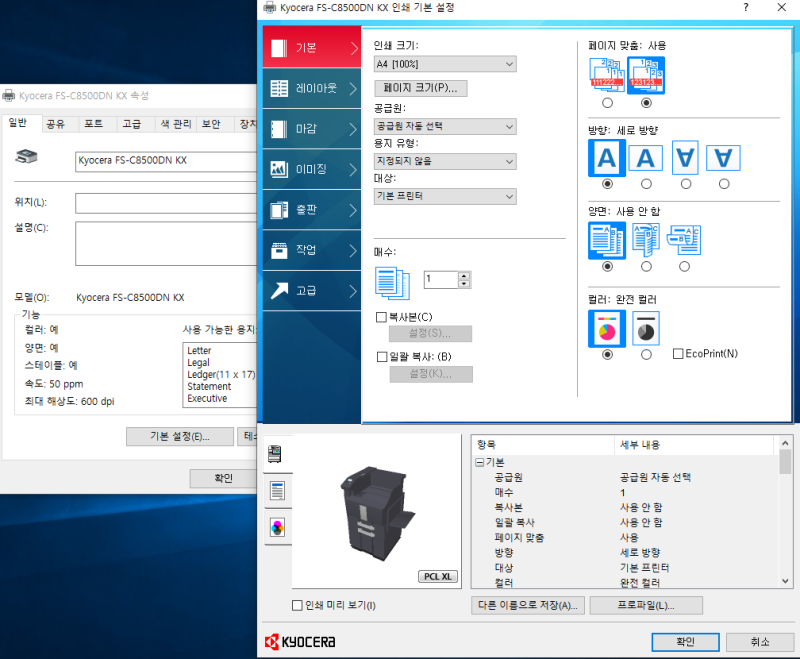Click the 위치(L) input field
The image size is (800, 659).
166,203
